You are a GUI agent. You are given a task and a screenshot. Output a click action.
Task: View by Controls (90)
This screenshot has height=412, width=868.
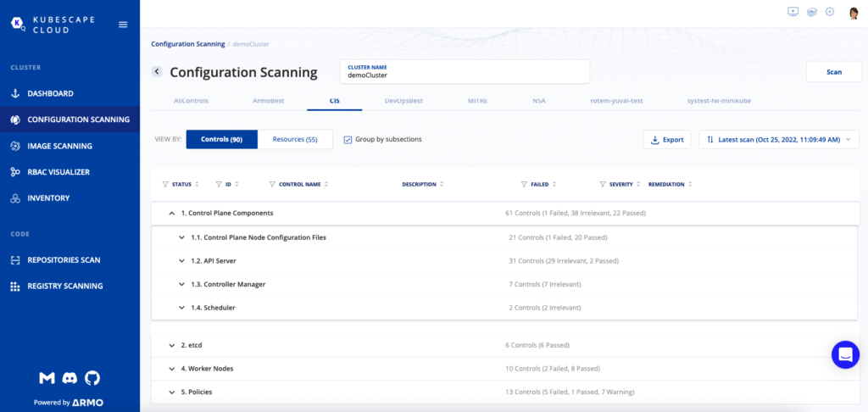221,140
